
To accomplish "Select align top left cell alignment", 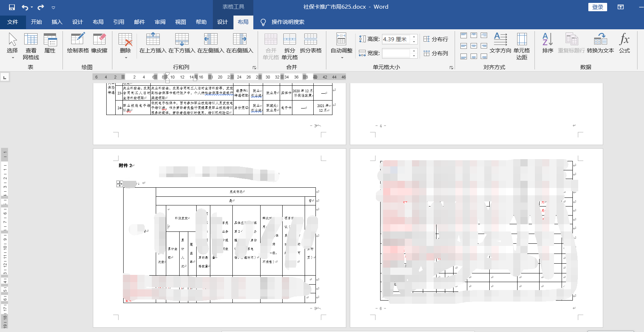I will pyautogui.click(x=464, y=35).
